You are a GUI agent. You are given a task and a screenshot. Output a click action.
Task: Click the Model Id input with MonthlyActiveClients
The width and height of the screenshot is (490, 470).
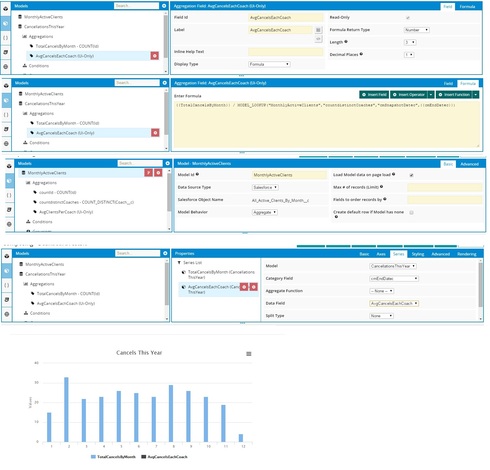[x=289, y=175]
